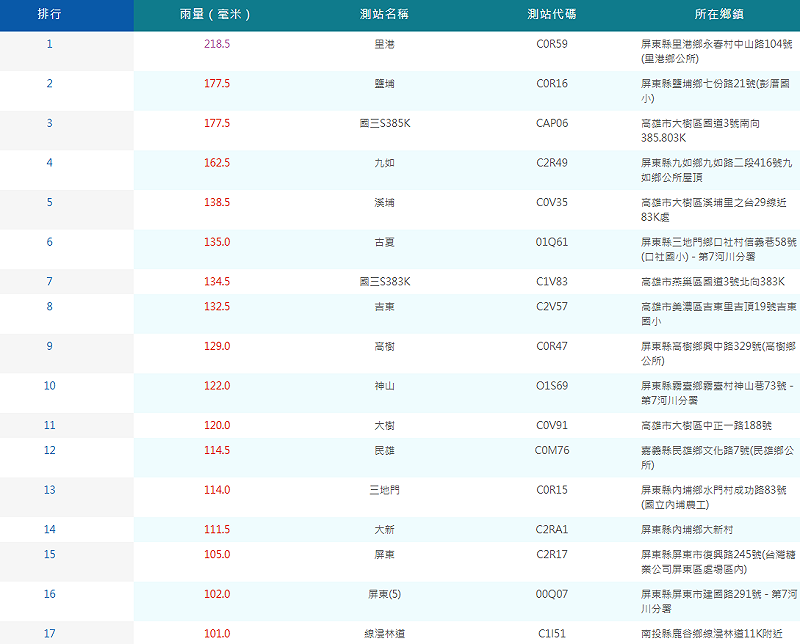
Task: Select station name 里港
Action: [385, 44]
